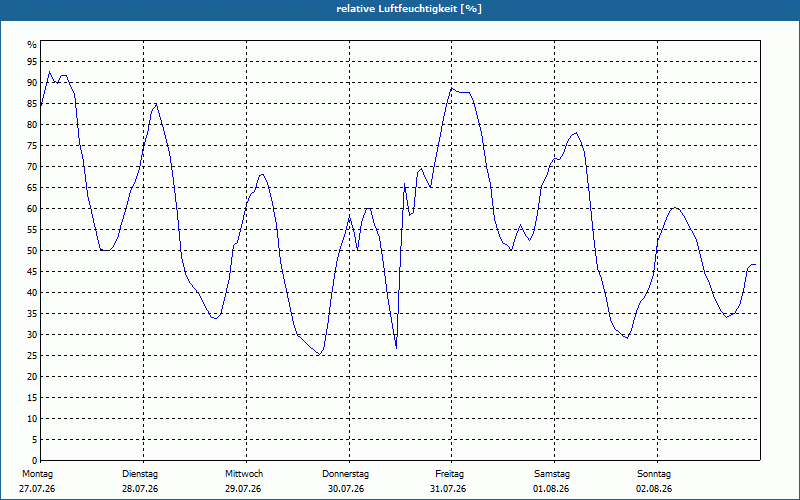Click the 35 value on y-axis

[32, 314]
